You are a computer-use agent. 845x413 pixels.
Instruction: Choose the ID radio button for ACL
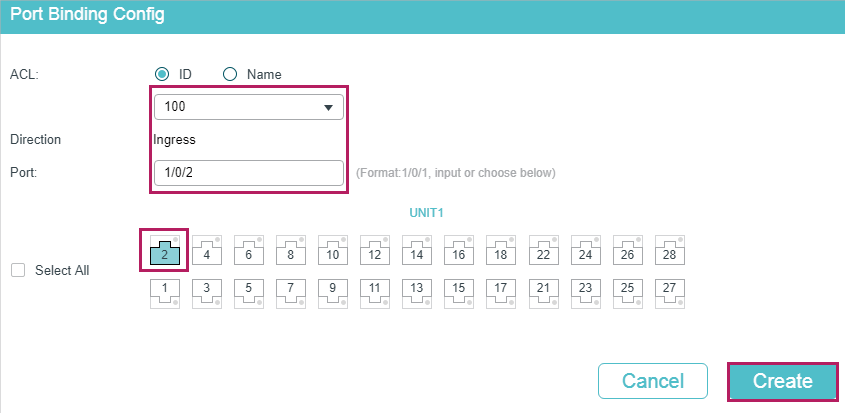162,74
